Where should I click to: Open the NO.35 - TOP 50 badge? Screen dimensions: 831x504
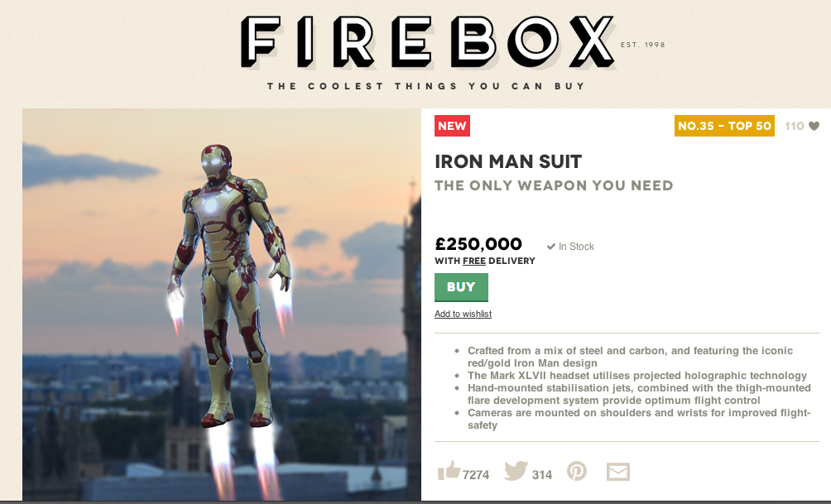click(724, 126)
